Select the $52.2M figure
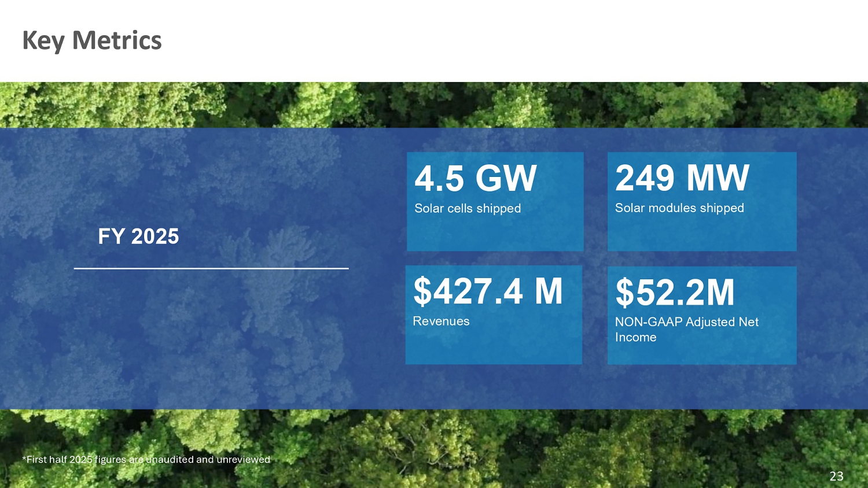This screenshot has width=868, height=488. tap(674, 293)
